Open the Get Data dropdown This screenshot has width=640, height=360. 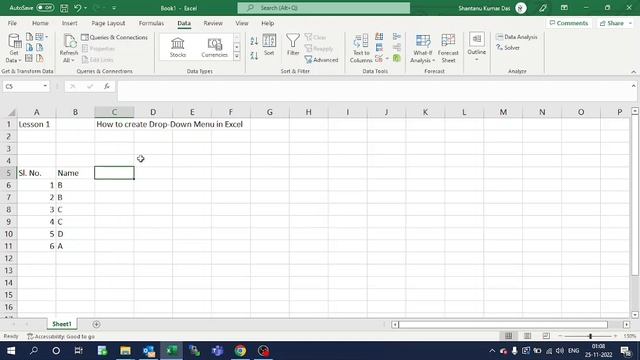[x=13, y=49]
